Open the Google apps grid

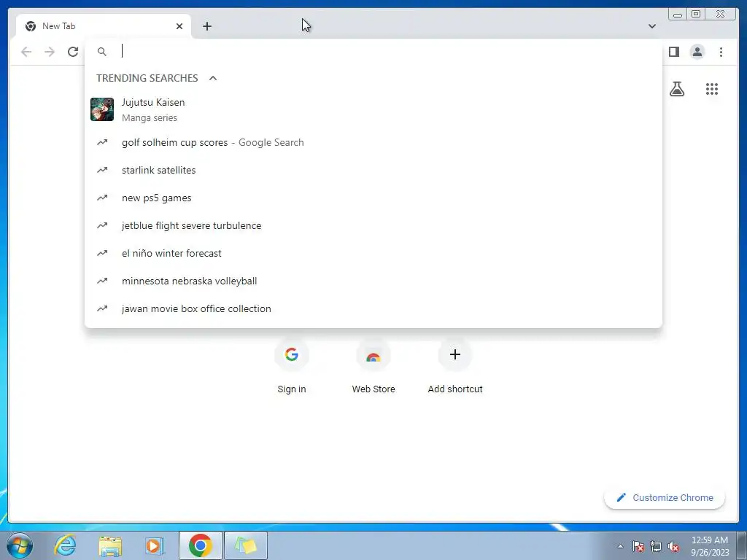[712, 88]
